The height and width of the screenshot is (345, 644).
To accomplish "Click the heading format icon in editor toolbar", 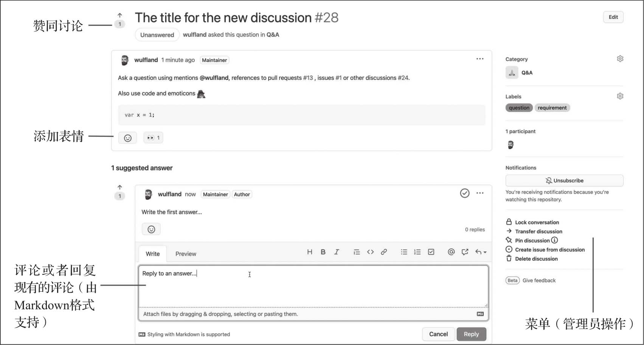I will point(310,252).
